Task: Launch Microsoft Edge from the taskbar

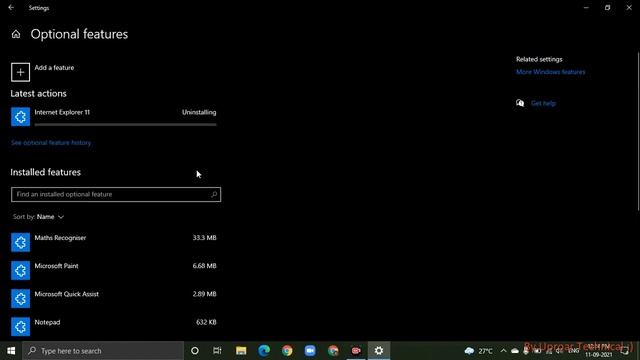Action: (x=264, y=351)
